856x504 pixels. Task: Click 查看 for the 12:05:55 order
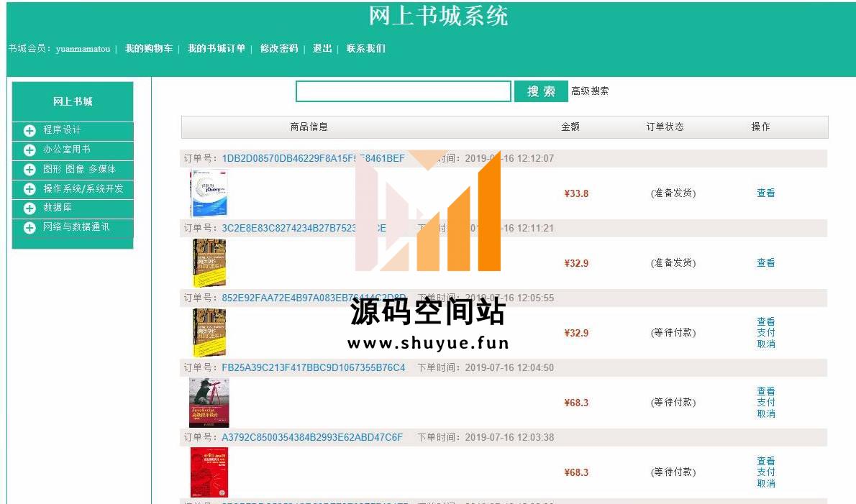(x=766, y=322)
